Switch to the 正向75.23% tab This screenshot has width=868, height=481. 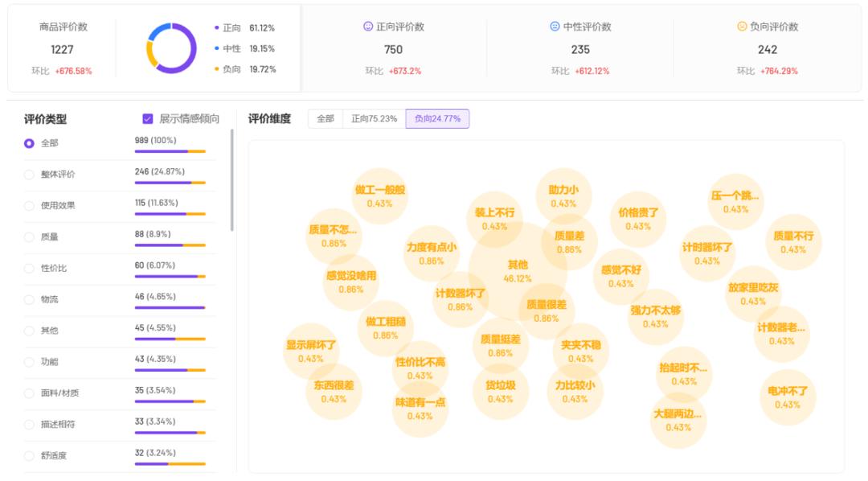pyautogui.click(x=374, y=119)
